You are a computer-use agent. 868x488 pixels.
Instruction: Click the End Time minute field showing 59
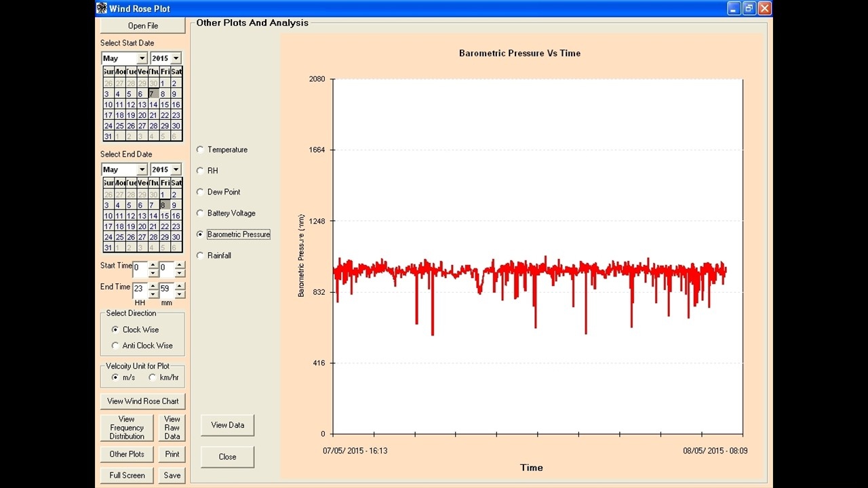pyautogui.click(x=167, y=290)
